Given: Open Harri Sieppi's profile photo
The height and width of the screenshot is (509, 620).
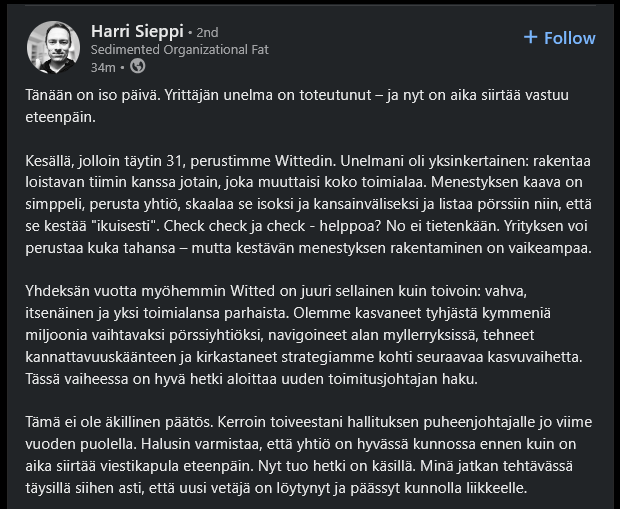Looking at the screenshot, I should 53,47.
